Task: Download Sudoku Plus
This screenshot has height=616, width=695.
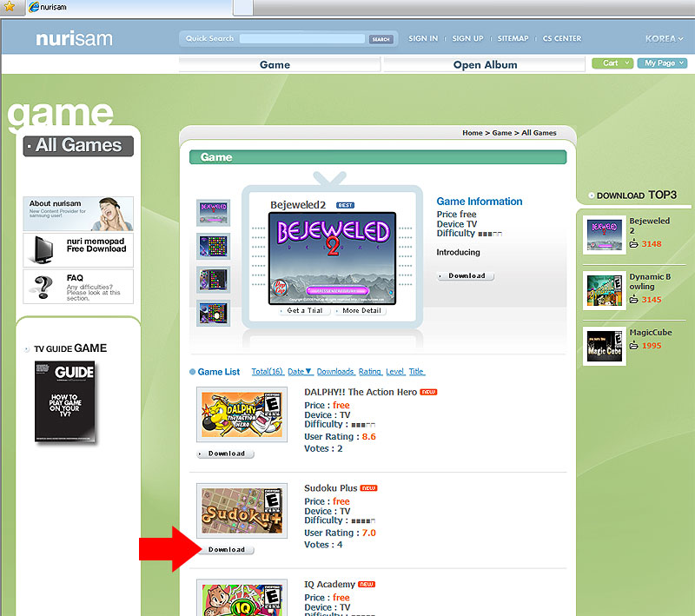Action: 226,550
